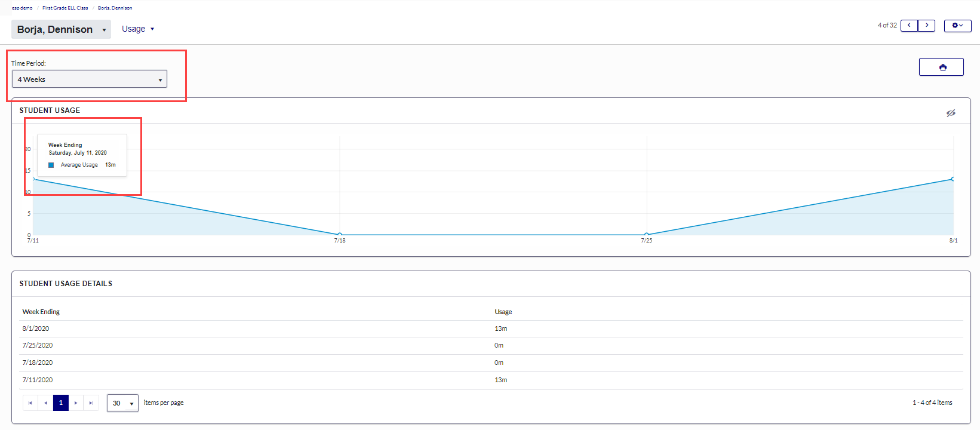Click the Average Usage blue legend swatch
The height and width of the screenshot is (430, 980).
[x=51, y=165]
